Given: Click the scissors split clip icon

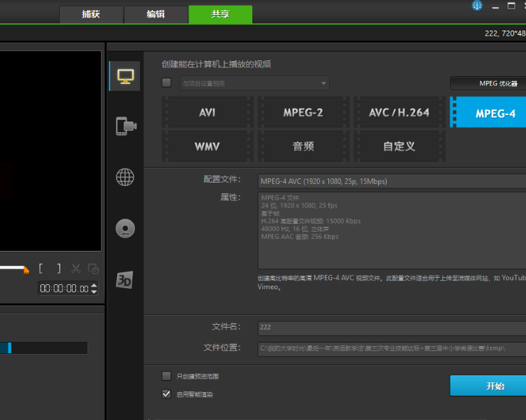Looking at the screenshot, I should coord(75,269).
